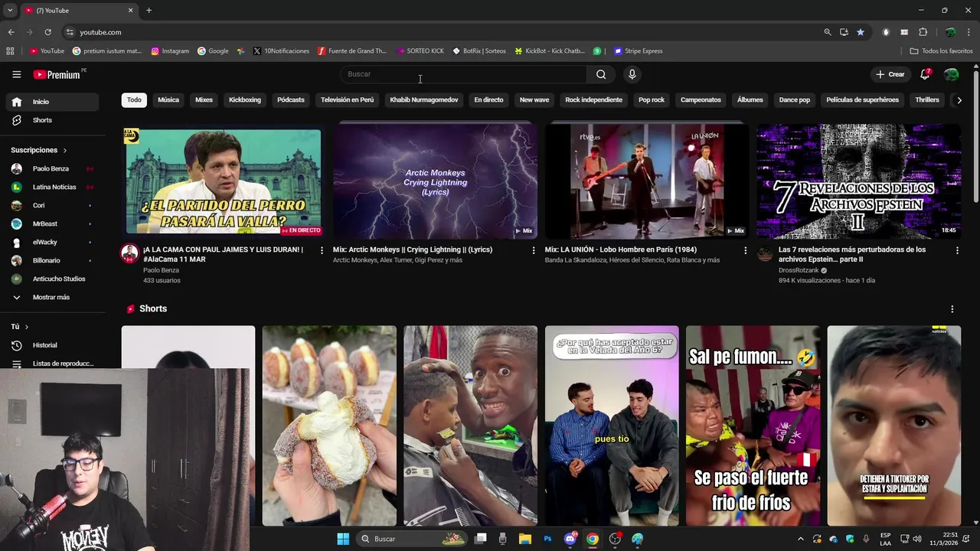The height and width of the screenshot is (551, 980).
Task: Start voice search with microphone icon
Action: pyautogui.click(x=632, y=74)
